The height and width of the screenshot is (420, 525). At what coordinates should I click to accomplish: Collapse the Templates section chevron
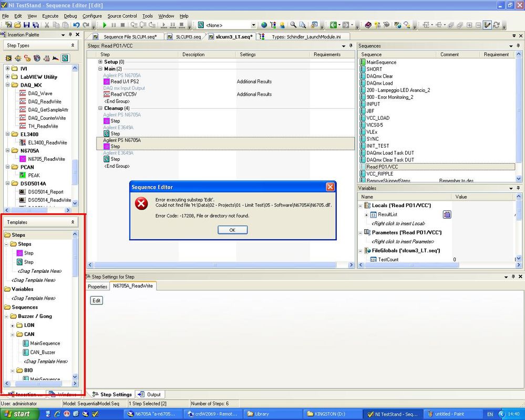[73, 222]
